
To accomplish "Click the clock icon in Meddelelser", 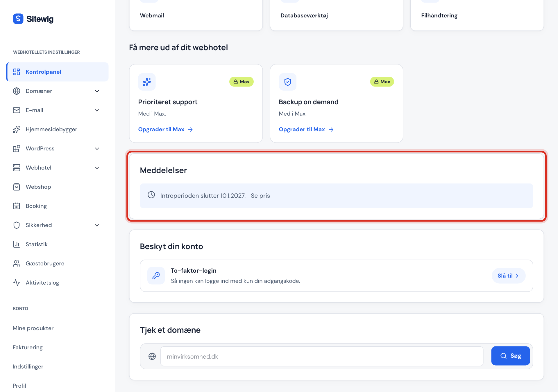I will [151, 195].
